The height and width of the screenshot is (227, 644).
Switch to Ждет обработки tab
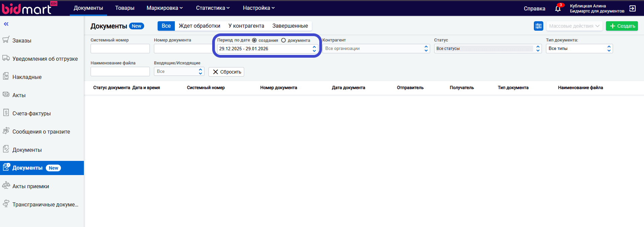199,26
